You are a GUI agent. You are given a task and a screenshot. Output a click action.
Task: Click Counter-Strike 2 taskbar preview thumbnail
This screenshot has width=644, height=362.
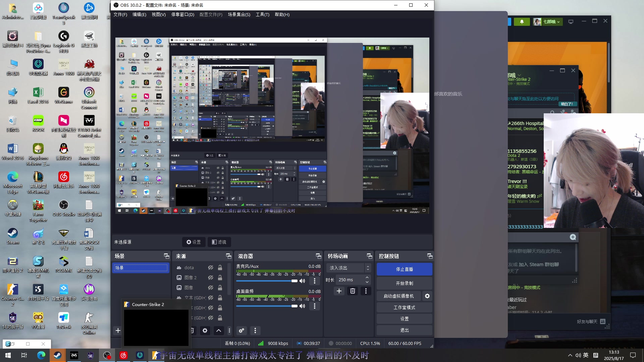pyautogui.click(x=156, y=327)
